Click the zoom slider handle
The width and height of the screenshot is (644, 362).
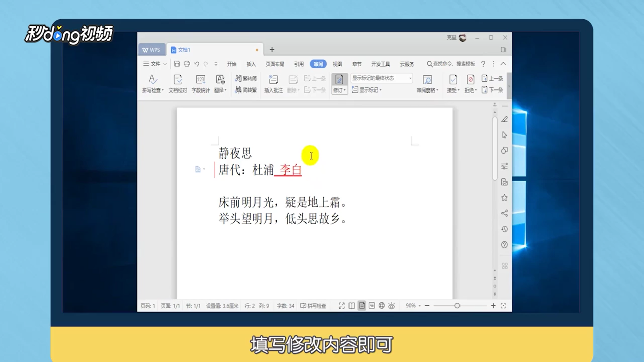pyautogui.click(x=457, y=306)
